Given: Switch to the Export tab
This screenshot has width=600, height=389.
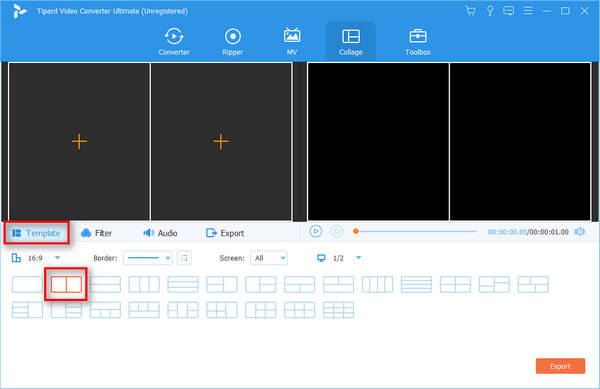Looking at the screenshot, I should [225, 233].
